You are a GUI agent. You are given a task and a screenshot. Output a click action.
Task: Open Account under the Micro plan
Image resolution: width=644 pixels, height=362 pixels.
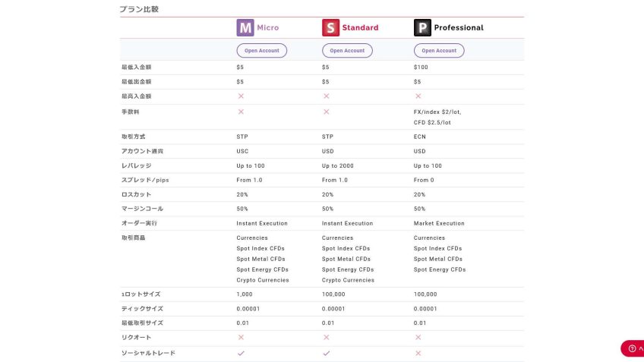pyautogui.click(x=262, y=51)
